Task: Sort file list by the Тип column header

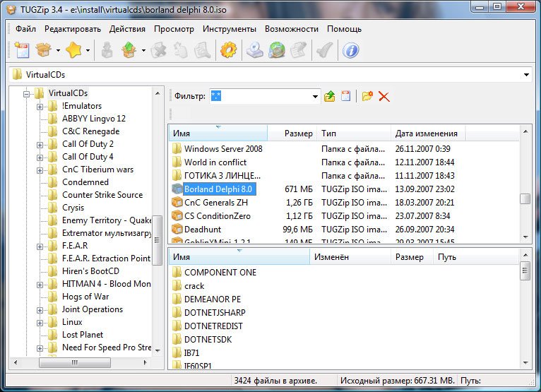Action: coord(354,133)
